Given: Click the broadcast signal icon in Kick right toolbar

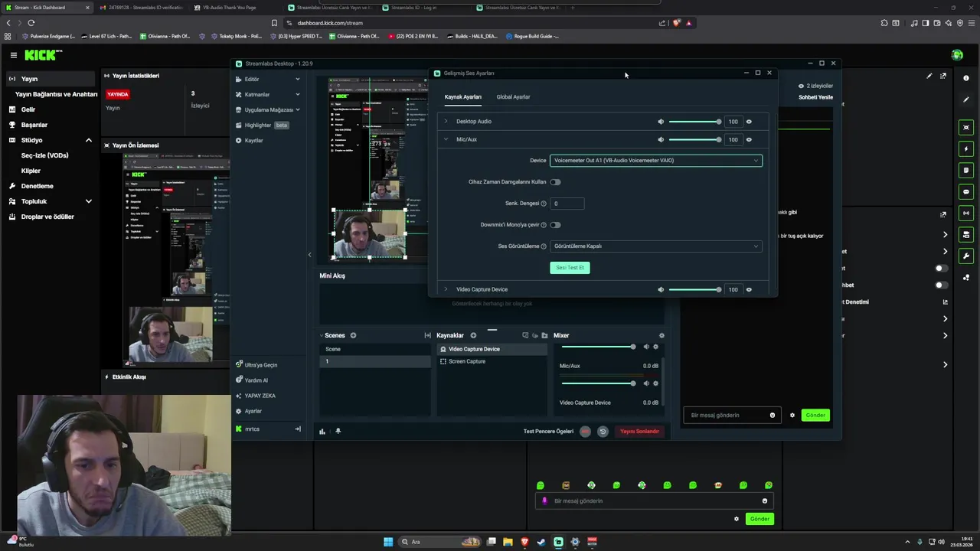Looking at the screenshot, I should (x=966, y=213).
